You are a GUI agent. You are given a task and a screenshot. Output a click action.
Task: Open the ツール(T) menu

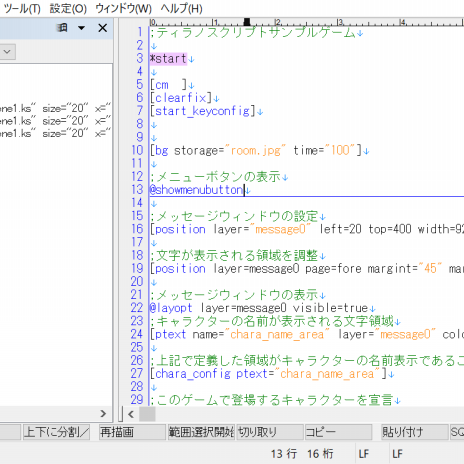click(22, 8)
